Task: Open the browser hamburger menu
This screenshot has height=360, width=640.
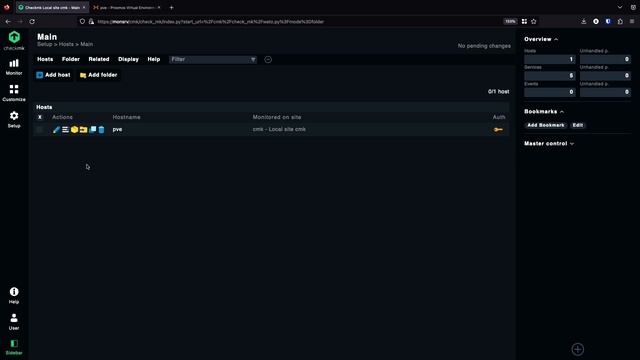Action: [632, 22]
